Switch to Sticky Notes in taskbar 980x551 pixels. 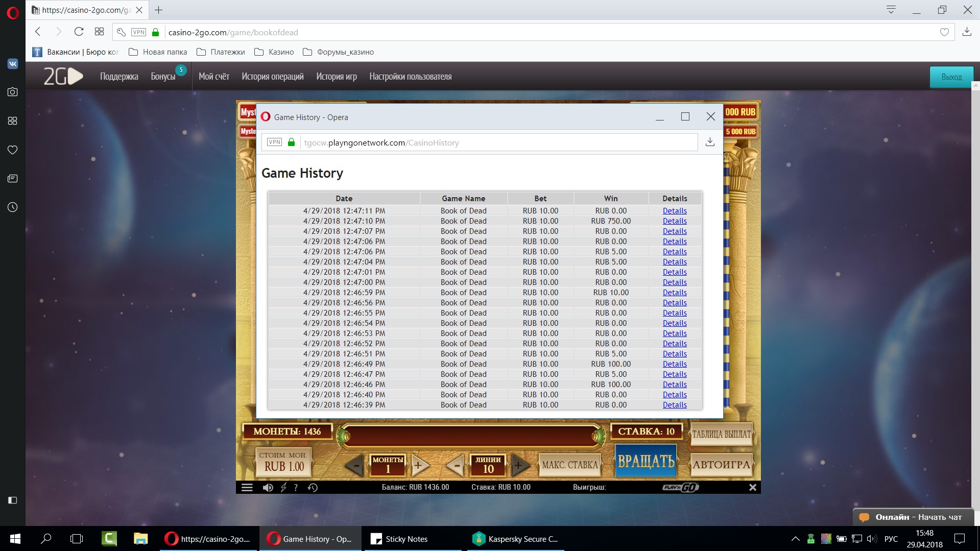click(x=412, y=539)
